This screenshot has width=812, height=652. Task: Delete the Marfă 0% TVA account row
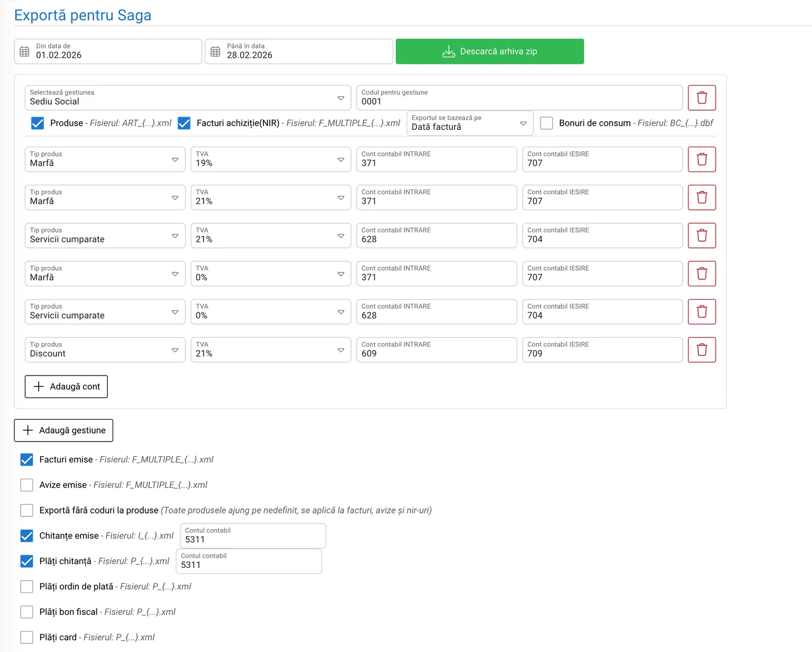701,274
